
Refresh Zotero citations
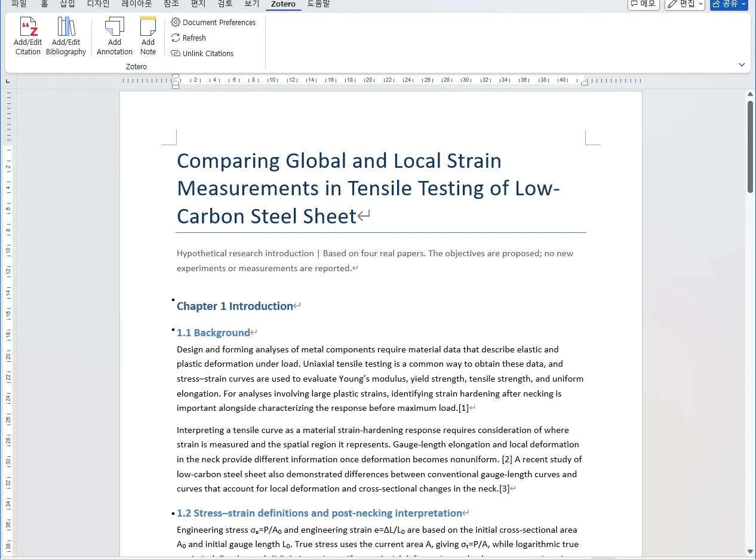(x=189, y=38)
